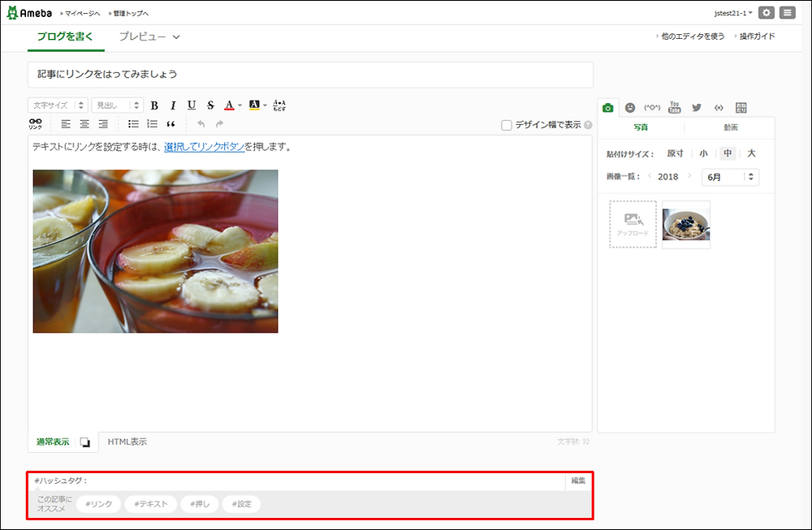Viewport: 812px width, 530px height.
Task: Open the rightmost editor panel icon beside embed code
Action: [741, 108]
